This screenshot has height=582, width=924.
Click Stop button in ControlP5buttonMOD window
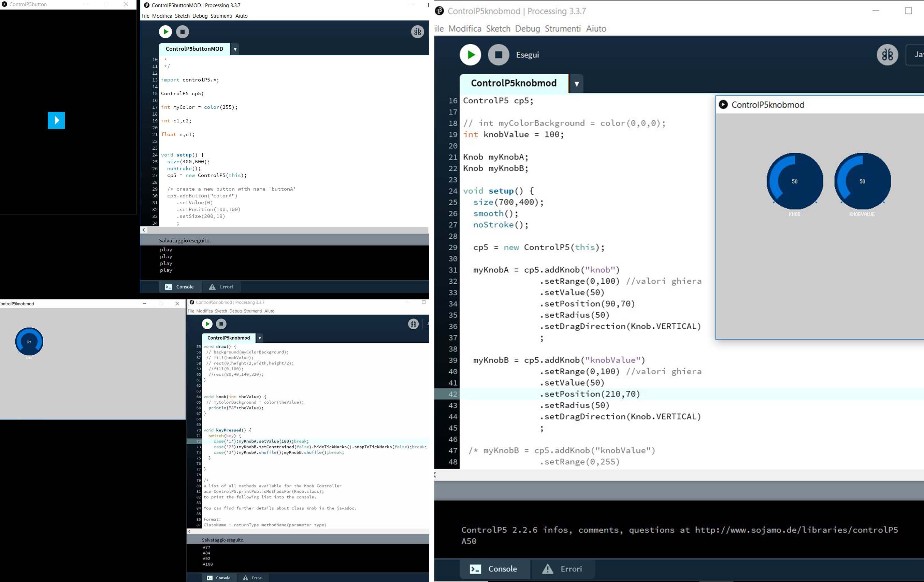click(182, 32)
